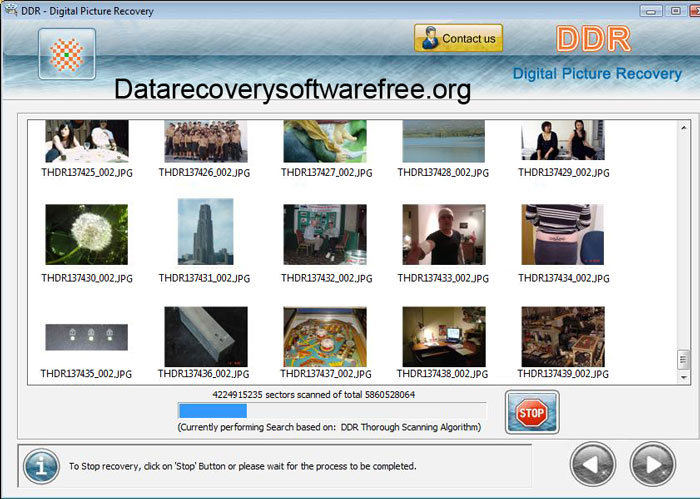Select the file label THDR137433_002.JPG
The height and width of the screenshot is (499, 700).
click(x=443, y=278)
